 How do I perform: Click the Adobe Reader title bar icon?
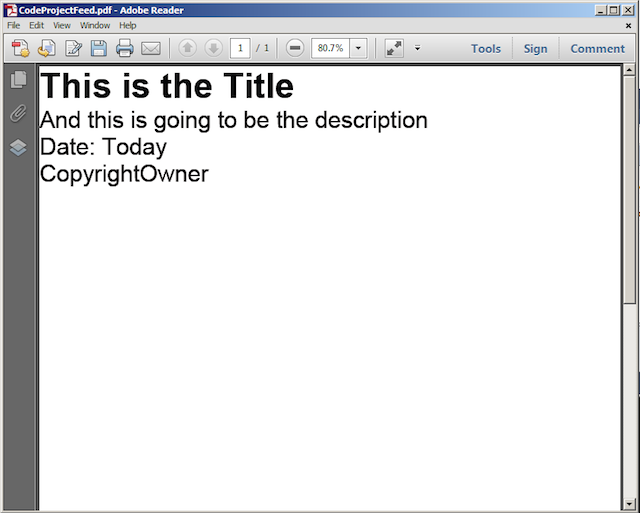pyautogui.click(x=11, y=10)
